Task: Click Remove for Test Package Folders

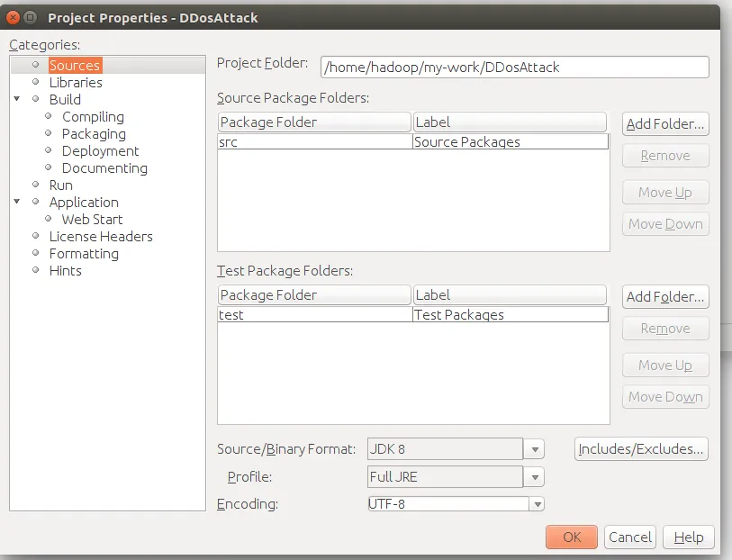Action: click(x=665, y=329)
